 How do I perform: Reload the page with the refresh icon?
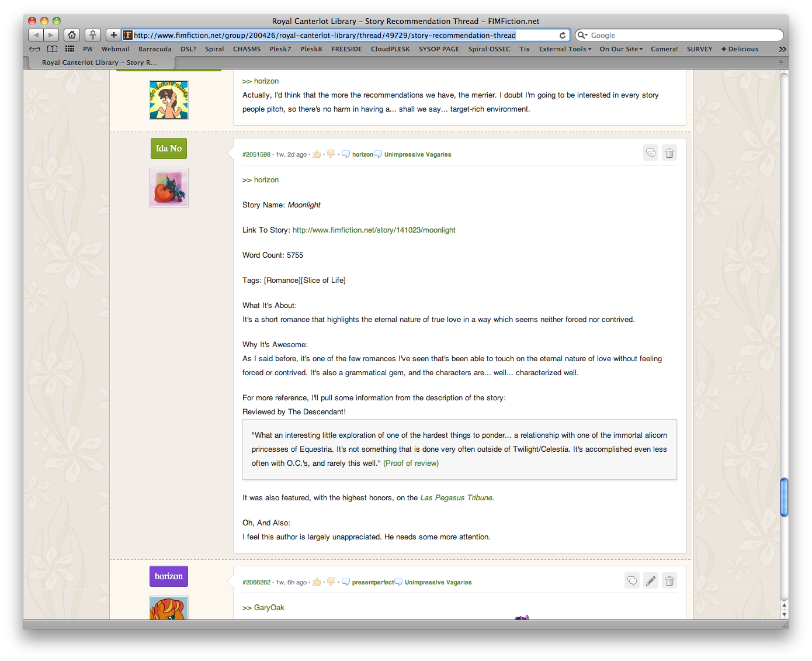tap(563, 35)
